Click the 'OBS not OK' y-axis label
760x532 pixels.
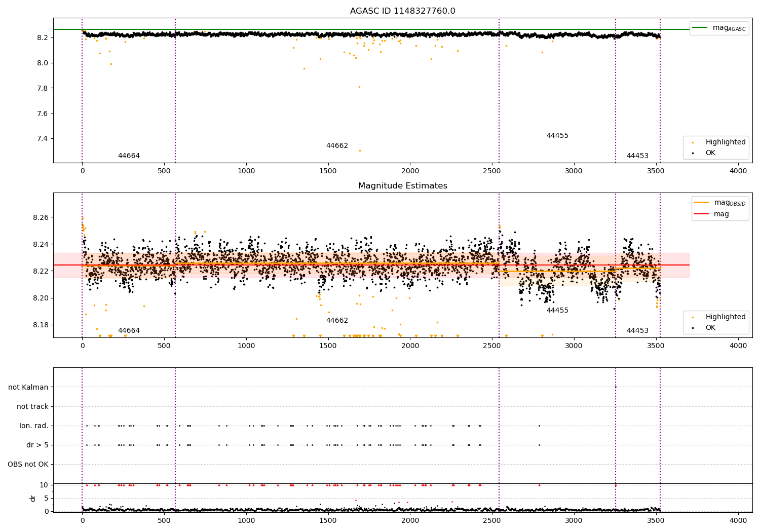tap(28, 465)
